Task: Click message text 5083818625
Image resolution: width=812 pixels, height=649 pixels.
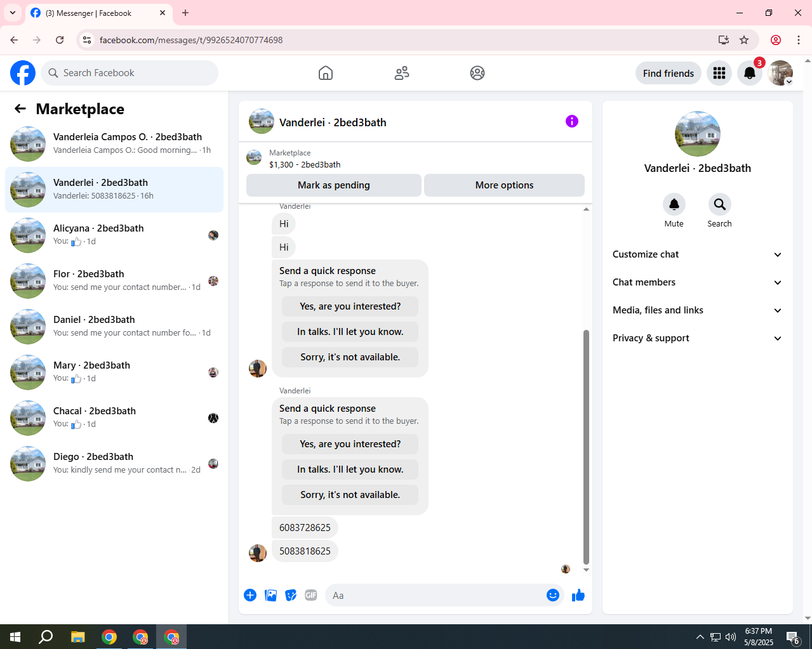Action: 305,551
